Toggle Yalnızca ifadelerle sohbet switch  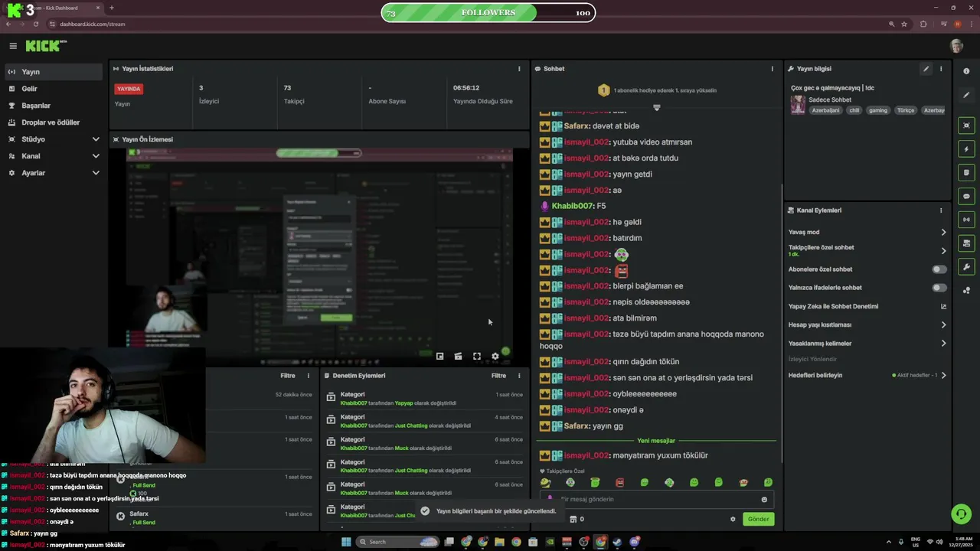939,288
